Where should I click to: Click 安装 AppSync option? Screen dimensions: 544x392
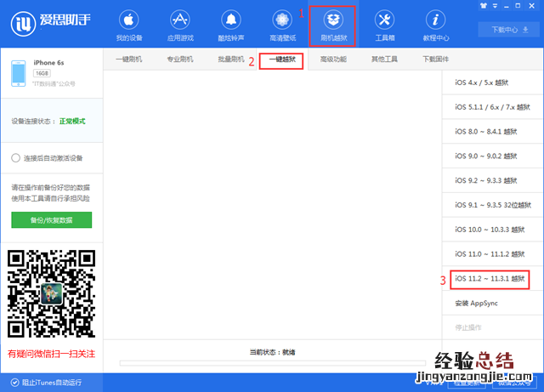point(492,303)
